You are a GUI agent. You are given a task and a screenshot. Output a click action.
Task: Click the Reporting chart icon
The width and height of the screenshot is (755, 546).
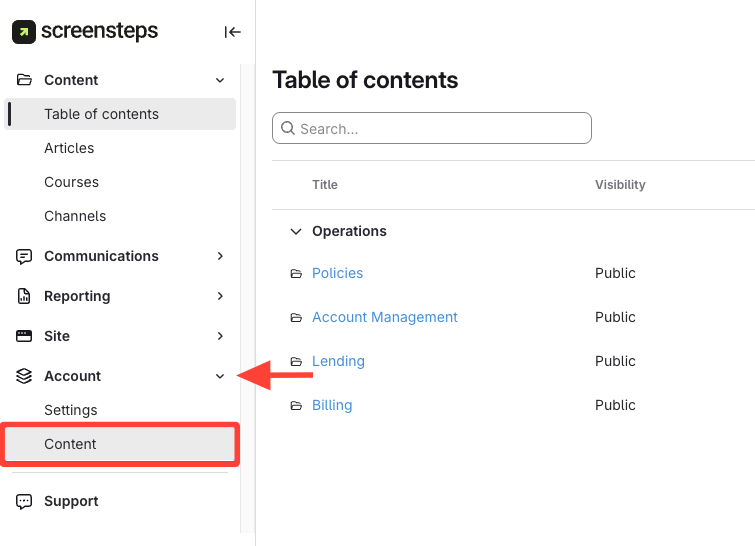(x=25, y=296)
